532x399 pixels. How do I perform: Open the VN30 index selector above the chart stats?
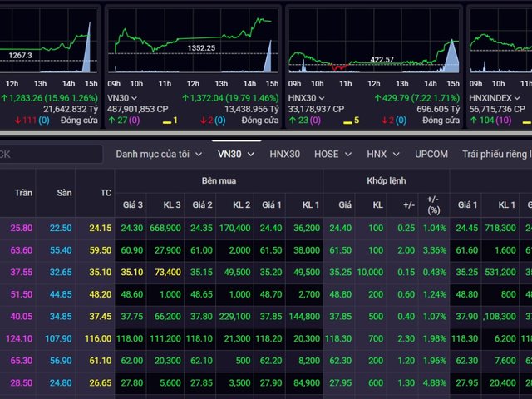coord(124,97)
